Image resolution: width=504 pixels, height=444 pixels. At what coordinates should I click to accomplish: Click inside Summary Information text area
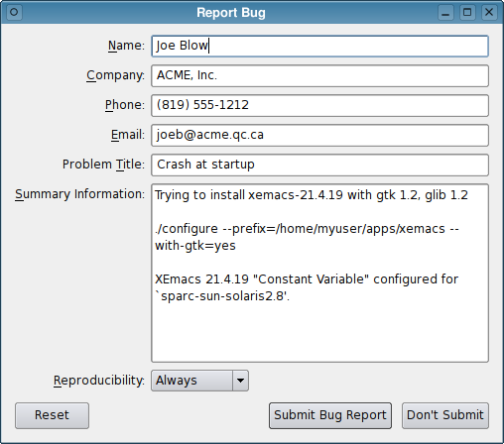point(319,274)
